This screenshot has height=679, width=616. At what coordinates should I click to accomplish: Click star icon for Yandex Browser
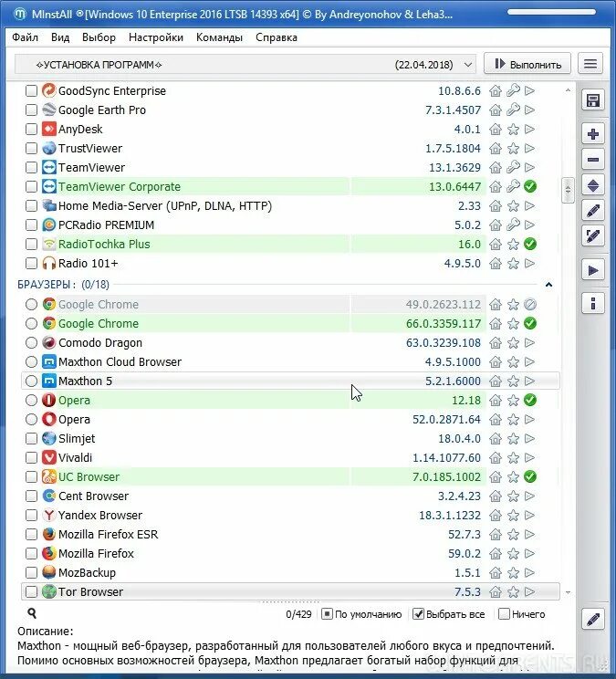click(x=513, y=516)
